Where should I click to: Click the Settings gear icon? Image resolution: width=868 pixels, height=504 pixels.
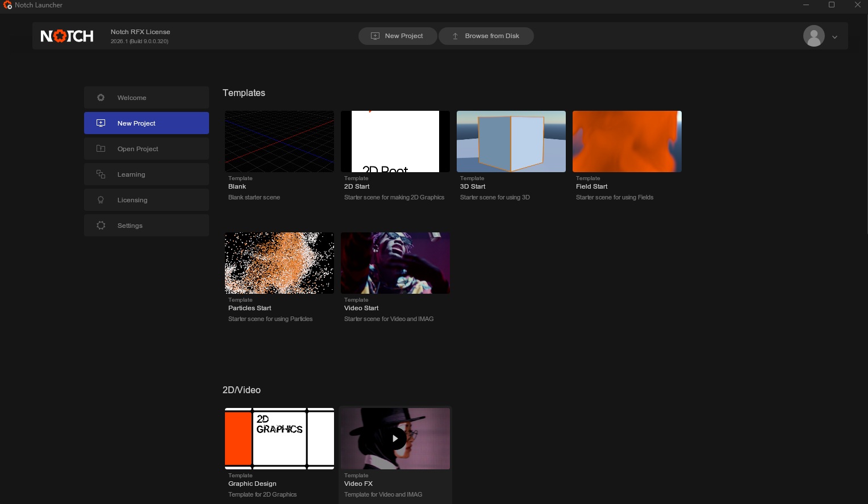[x=101, y=226]
